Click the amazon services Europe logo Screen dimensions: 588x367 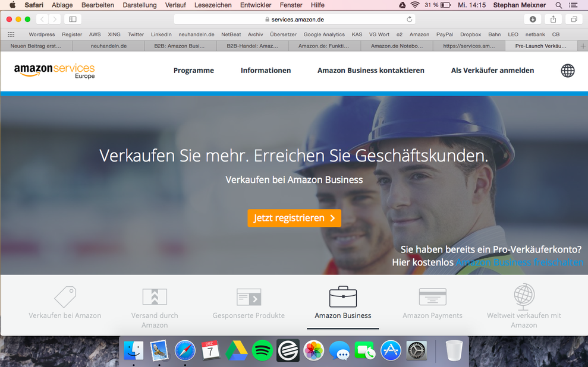tap(54, 71)
